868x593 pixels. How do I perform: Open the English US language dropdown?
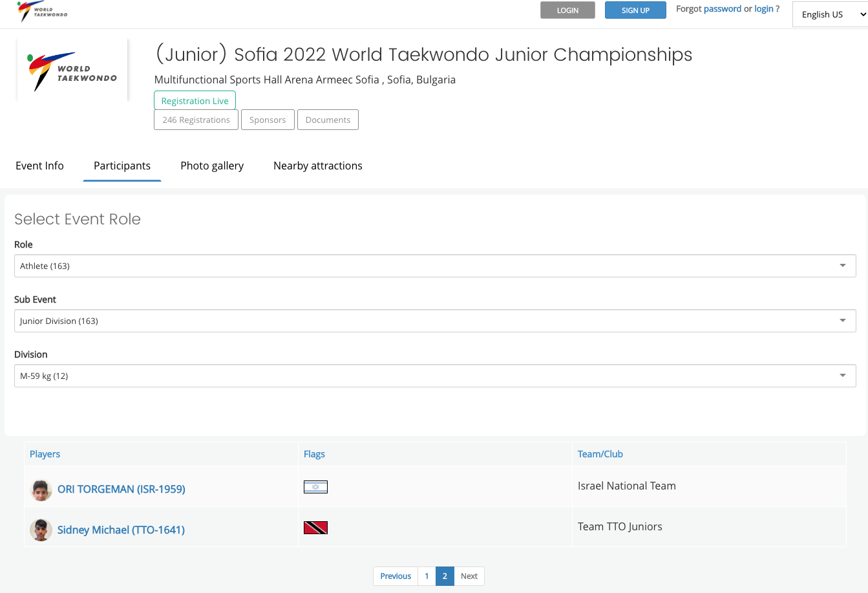click(830, 14)
